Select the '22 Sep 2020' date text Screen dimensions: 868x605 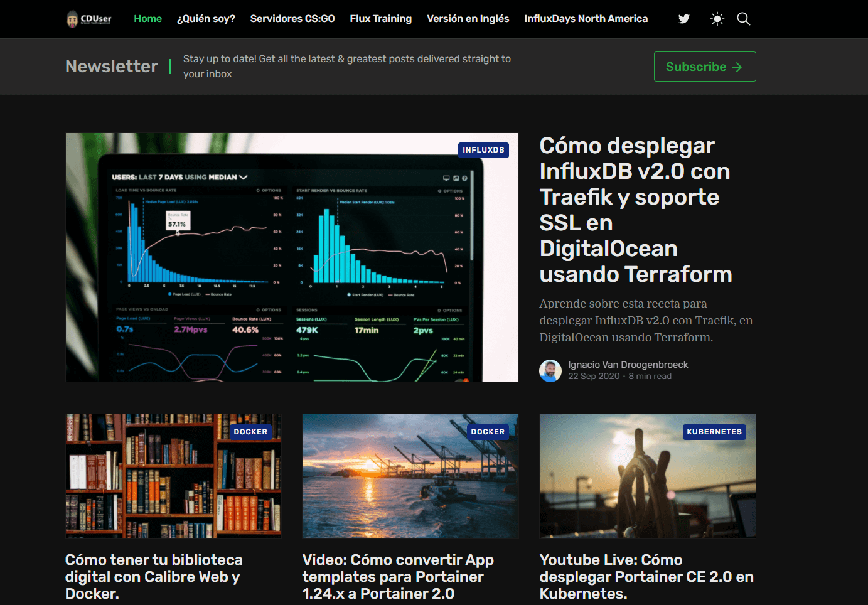pos(594,376)
